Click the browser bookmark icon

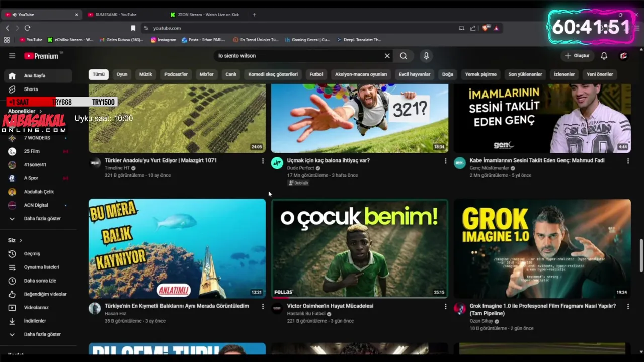pyautogui.click(x=133, y=28)
